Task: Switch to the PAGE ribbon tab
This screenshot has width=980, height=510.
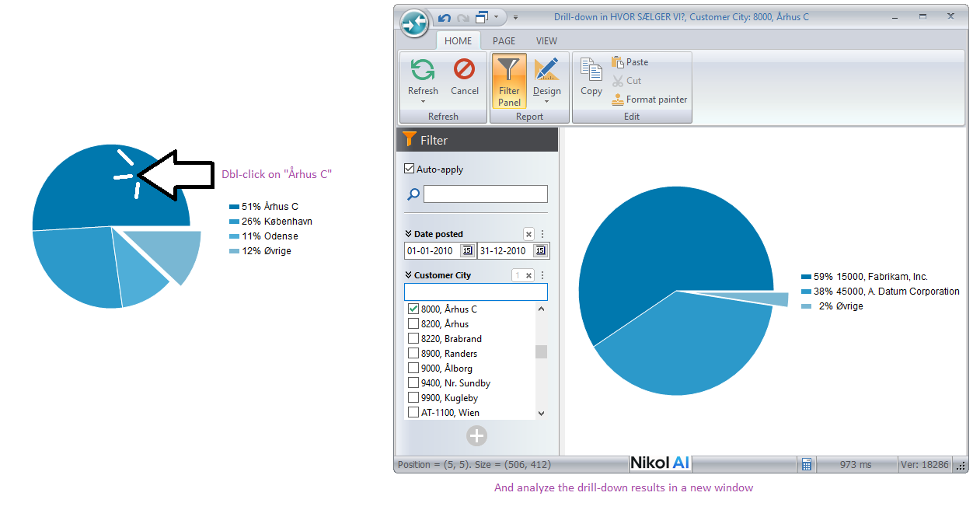Action: coord(504,41)
